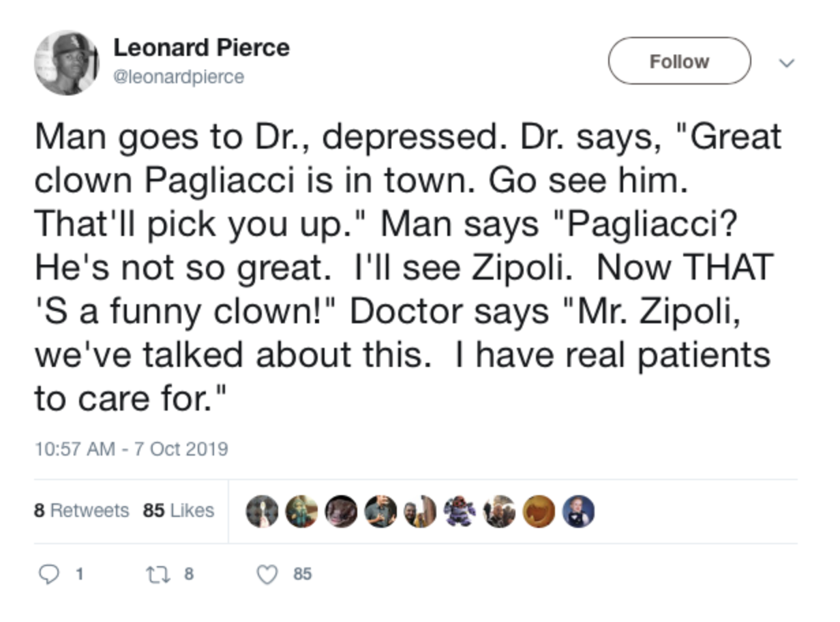Click Leonard Pierce's profile avatar
840x622 pixels.
click(x=66, y=61)
